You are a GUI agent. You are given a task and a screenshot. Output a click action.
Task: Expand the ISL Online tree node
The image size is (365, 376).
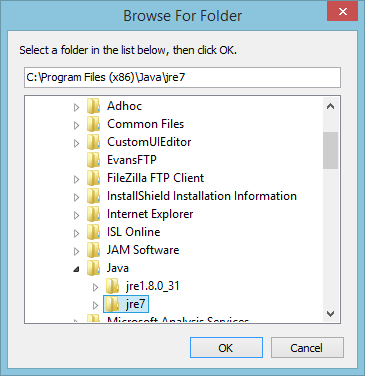76,233
